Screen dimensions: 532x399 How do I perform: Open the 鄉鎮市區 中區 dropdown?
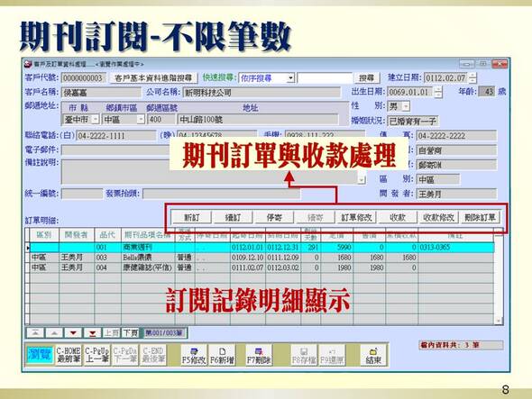click(141, 119)
